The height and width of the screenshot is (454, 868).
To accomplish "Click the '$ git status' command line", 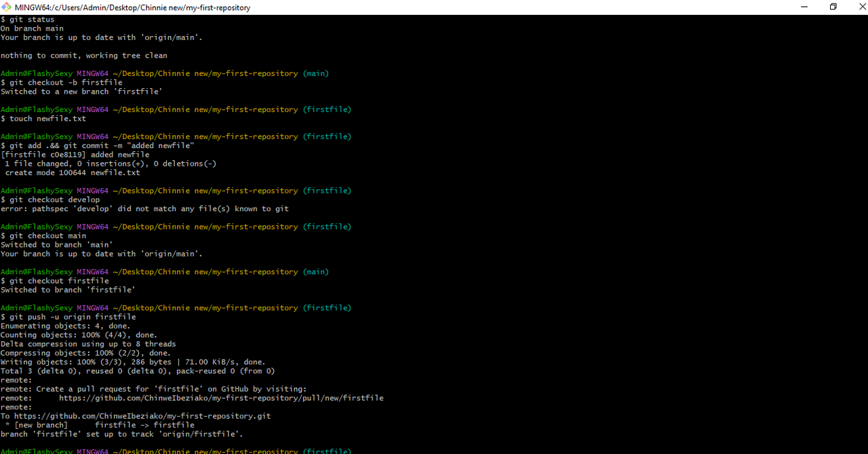I will click(x=28, y=20).
